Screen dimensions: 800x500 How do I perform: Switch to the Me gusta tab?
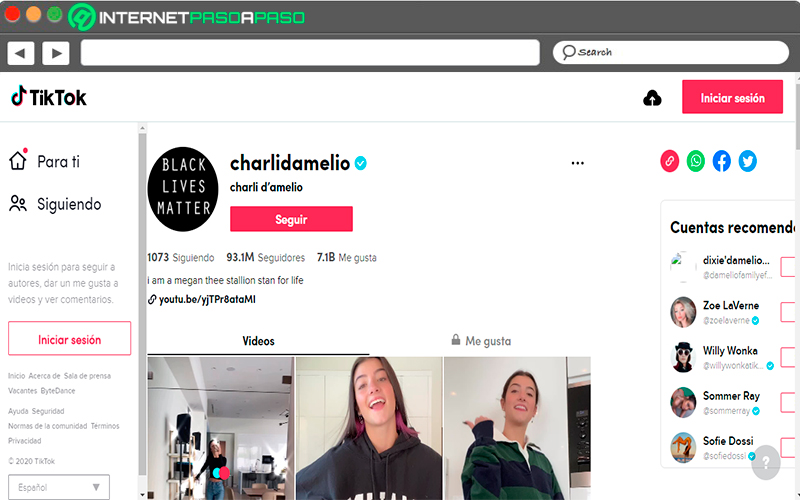(x=481, y=340)
